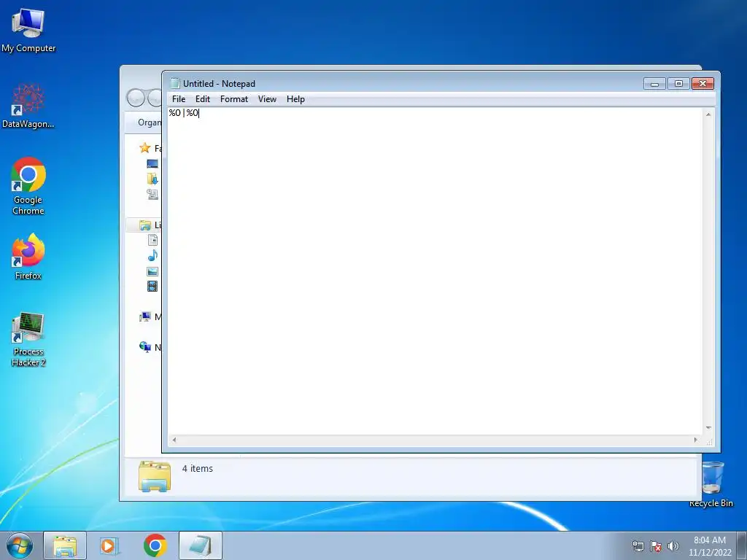The height and width of the screenshot is (560, 747).
Task: Open the Help menu in Notepad
Action: 295,99
